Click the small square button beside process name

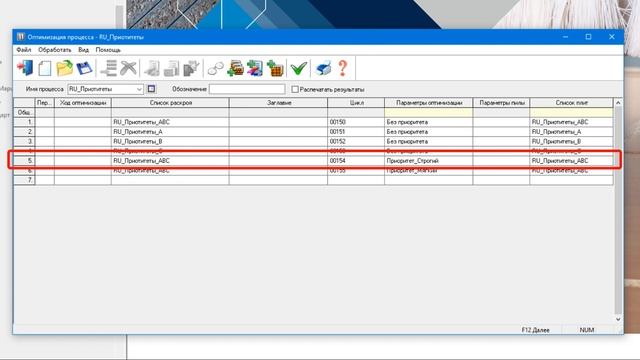(x=151, y=89)
